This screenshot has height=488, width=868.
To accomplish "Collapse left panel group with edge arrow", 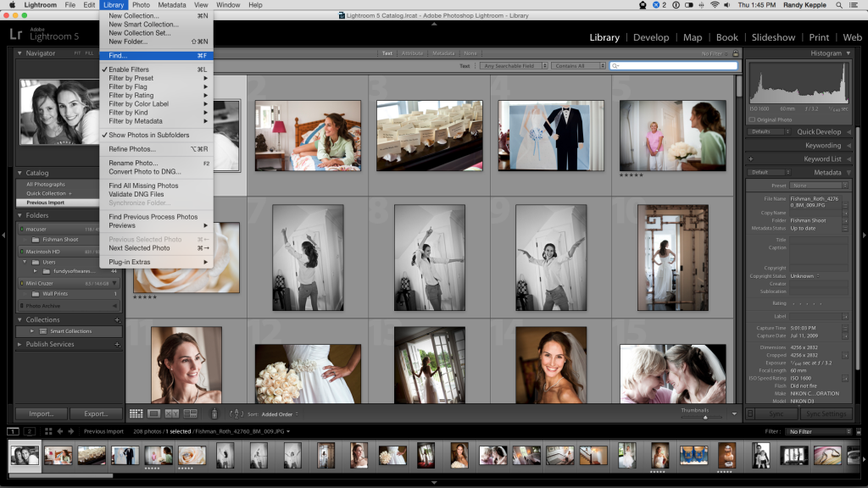I will [3, 236].
